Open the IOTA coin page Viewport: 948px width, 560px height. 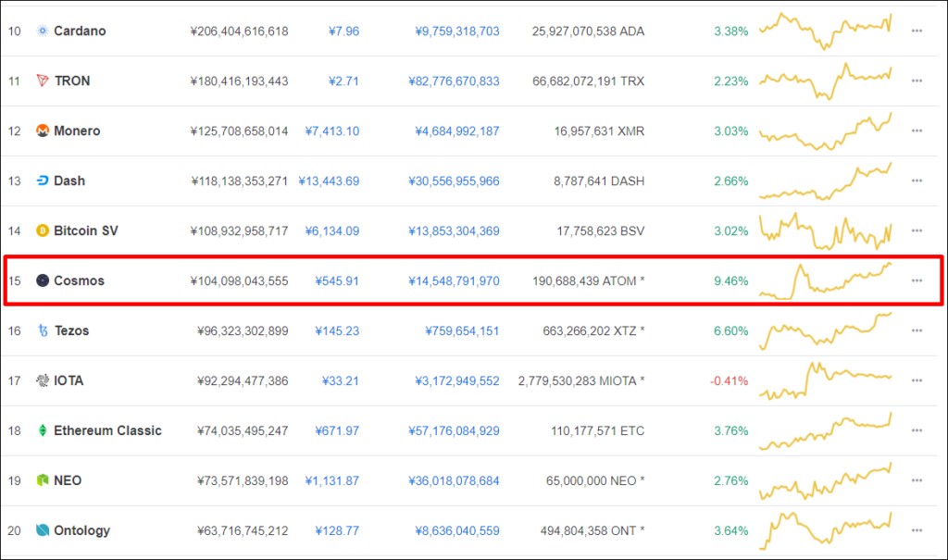point(69,380)
